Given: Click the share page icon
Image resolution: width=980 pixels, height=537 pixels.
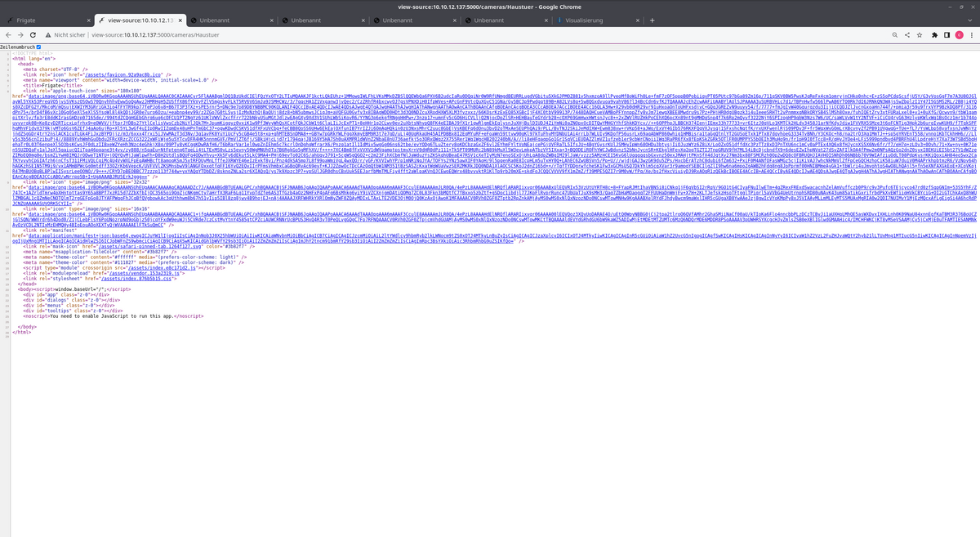Looking at the screenshot, I should pyautogui.click(x=906, y=35).
